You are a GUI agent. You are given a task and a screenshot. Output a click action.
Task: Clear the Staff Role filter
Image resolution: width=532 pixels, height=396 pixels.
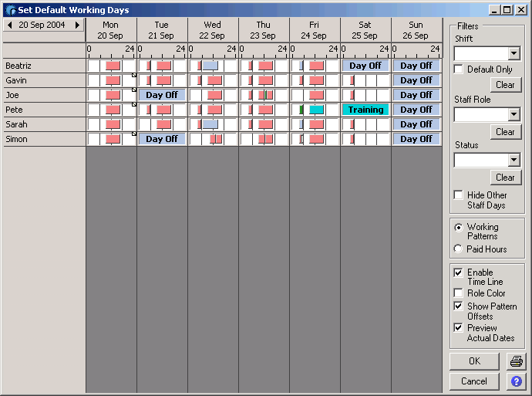coord(506,132)
